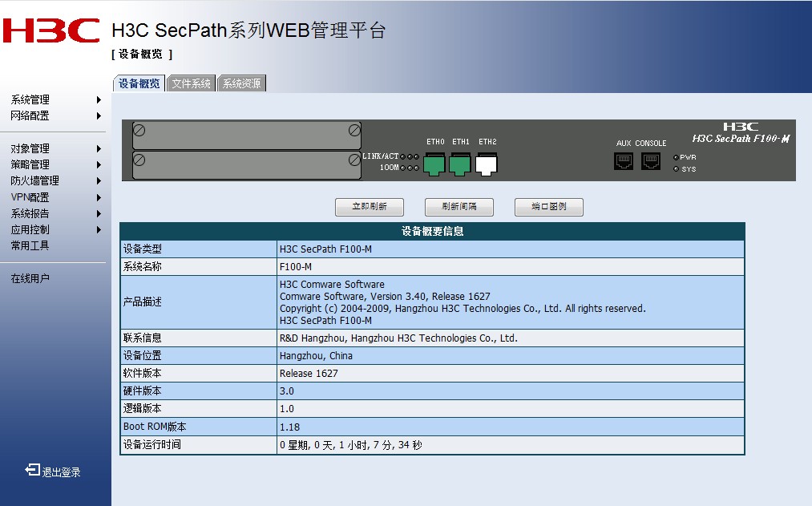Image resolution: width=812 pixels, height=506 pixels.
Task: Open the 应用控制 menu
Action: pyautogui.click(x=30, y=230)
